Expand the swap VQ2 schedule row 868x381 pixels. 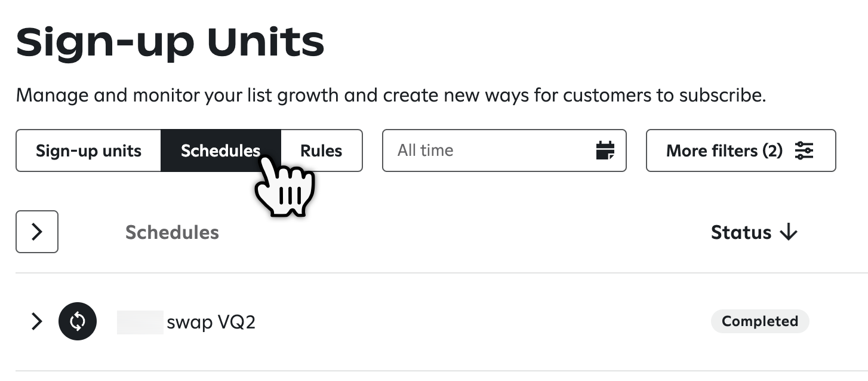36,321
